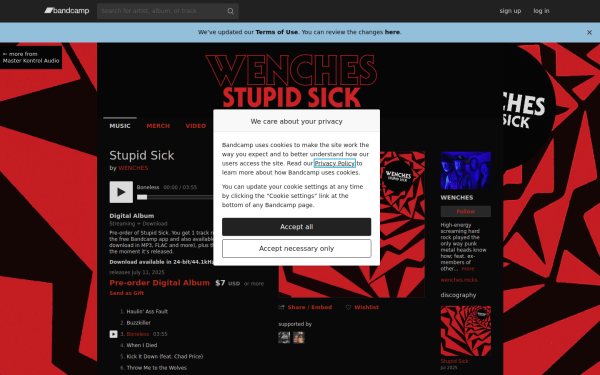Select track 1 Haulin' Ass Fault
600x375 pixels.
point(147,311)
